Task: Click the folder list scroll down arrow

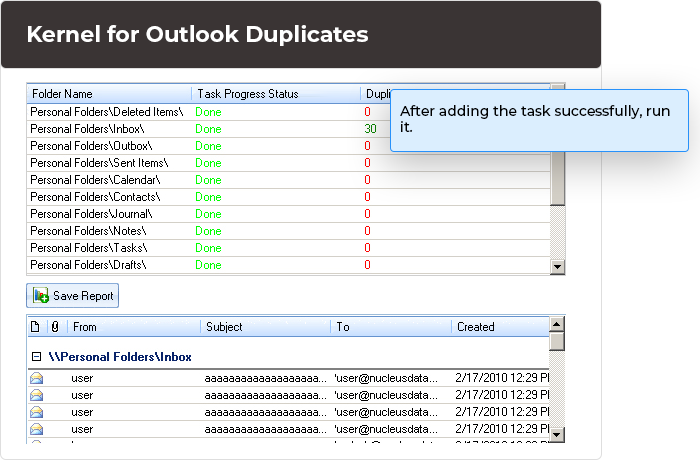Action: point(557,267)
